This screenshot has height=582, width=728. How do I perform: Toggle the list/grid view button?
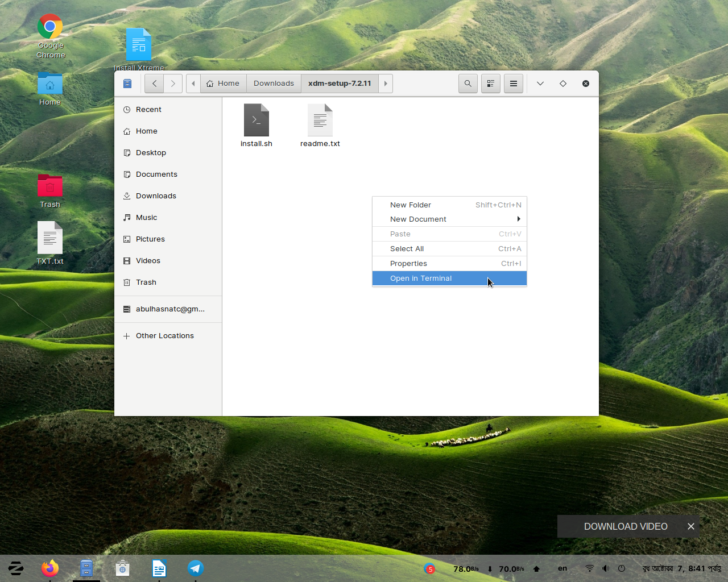(490, 84)
